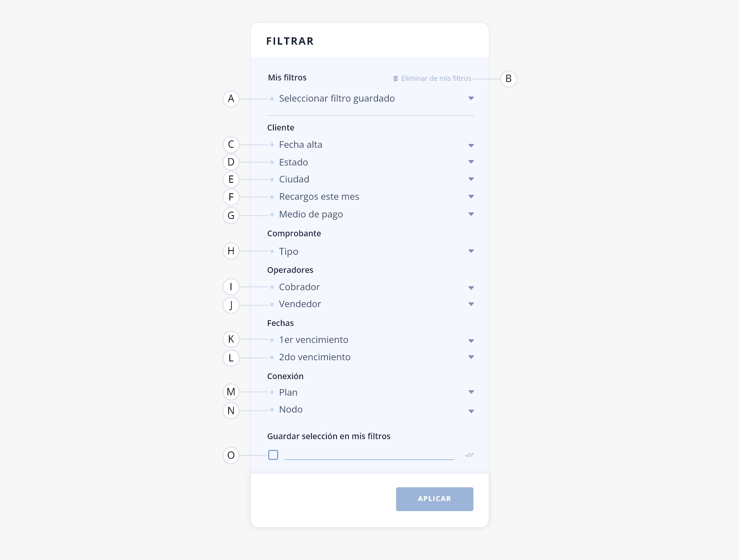The width and height of the screenshot is (739, 560).
Task: Click the filter name input field
Action: [x=369, y=455]
